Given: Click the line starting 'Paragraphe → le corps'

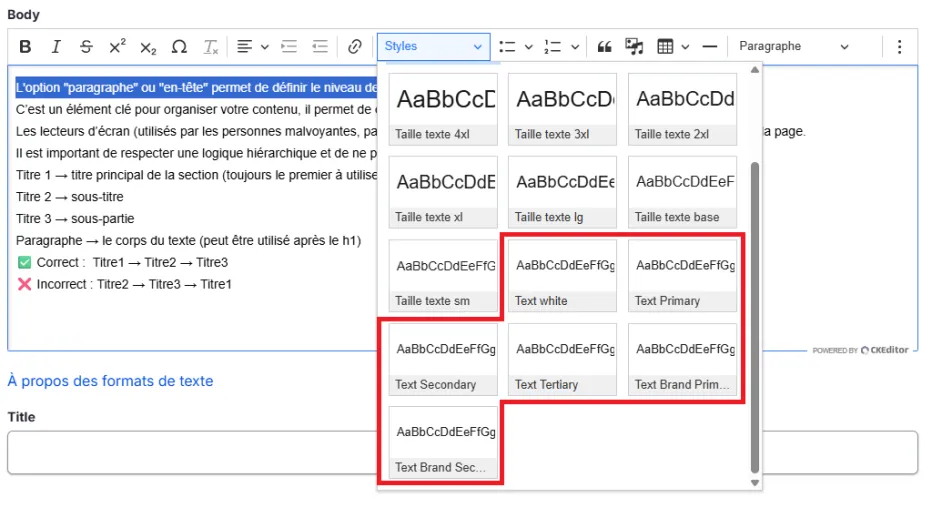Looking at the screenshot, I should 188,241.
